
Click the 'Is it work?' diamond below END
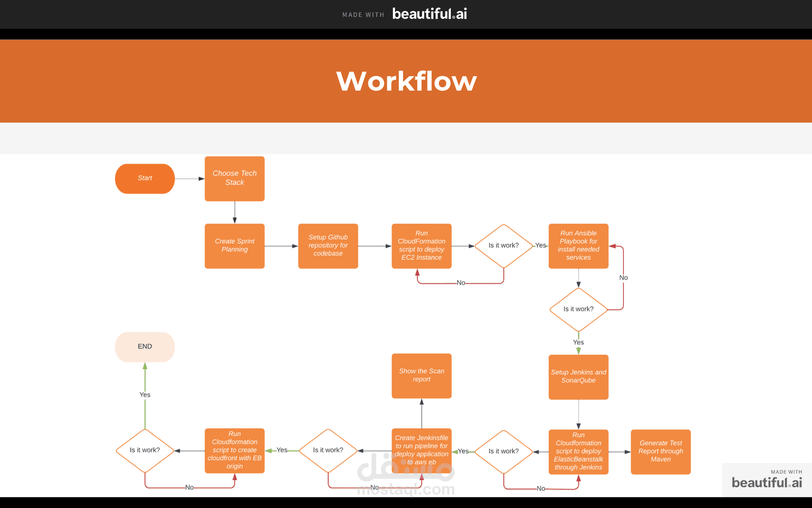point(145,450)
